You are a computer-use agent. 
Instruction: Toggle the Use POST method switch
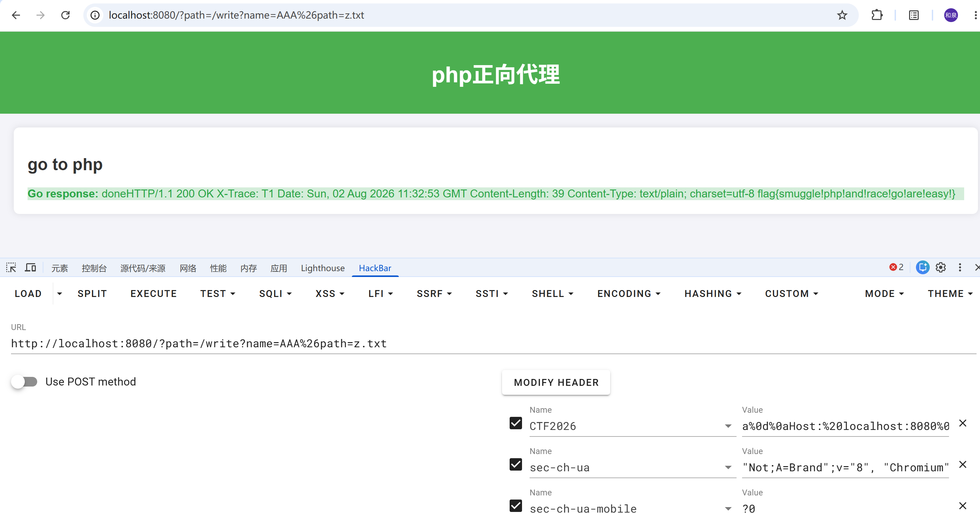(24, 381)
